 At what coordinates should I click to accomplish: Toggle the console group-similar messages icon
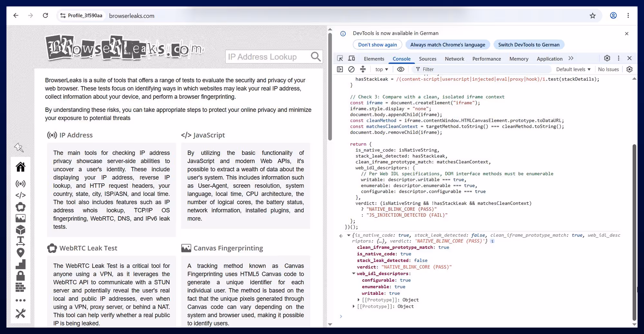tap(363, 69)
